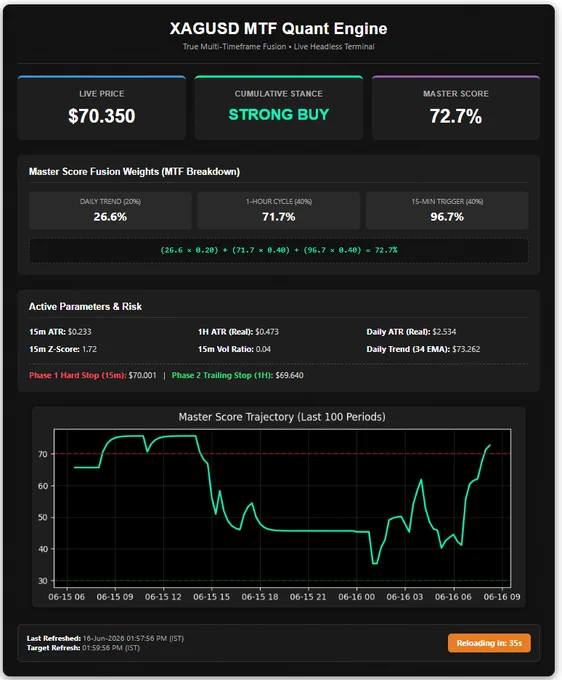This screenshot has width=562, height=680.
Task: Click the 15m Vol Ratio 0.04 entry
Action: pyautogui.click(x=234, y=349)
